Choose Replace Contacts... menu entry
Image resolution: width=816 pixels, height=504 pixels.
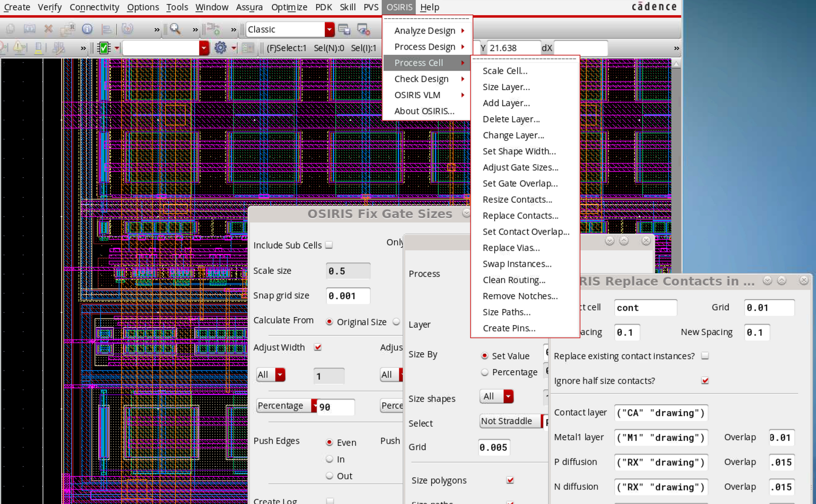point(525,216)
